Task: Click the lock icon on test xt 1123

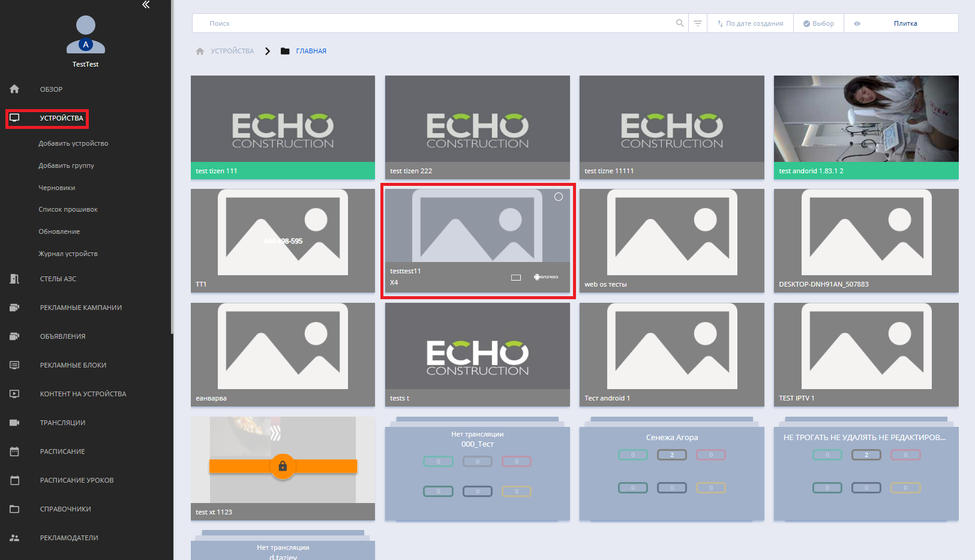Action: tap(283, 466)
